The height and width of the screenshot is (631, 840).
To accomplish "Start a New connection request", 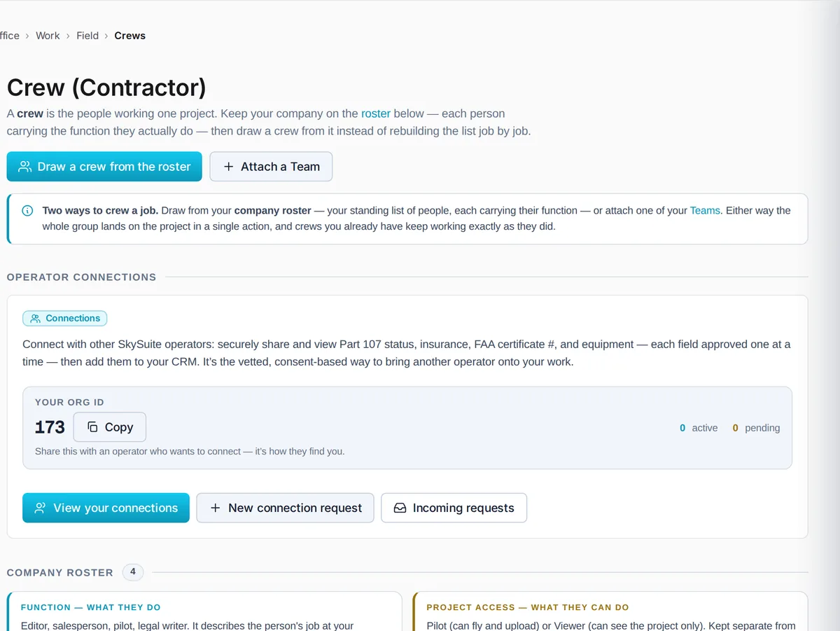I will (285, 508).
